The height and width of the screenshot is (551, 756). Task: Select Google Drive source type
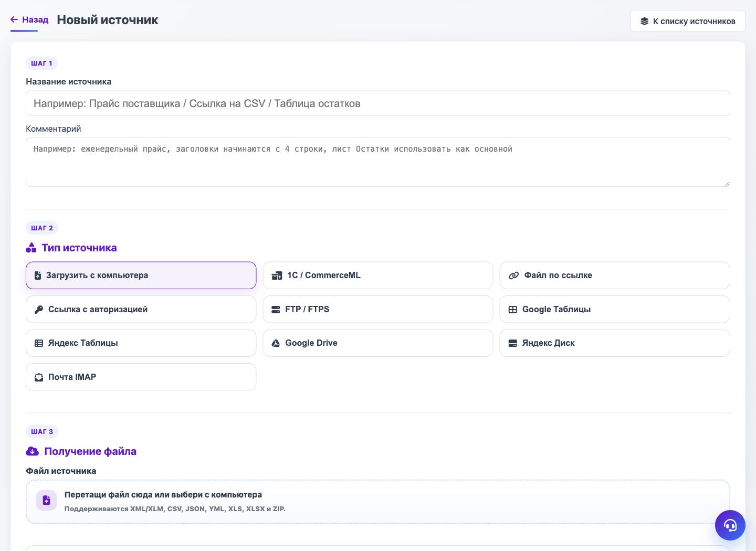click(x=377, y=343)
